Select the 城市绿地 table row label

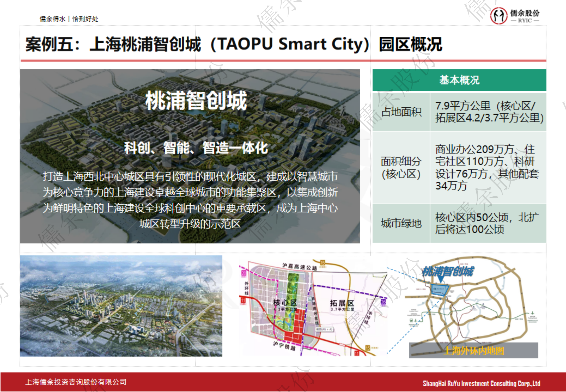pos(401,223)
